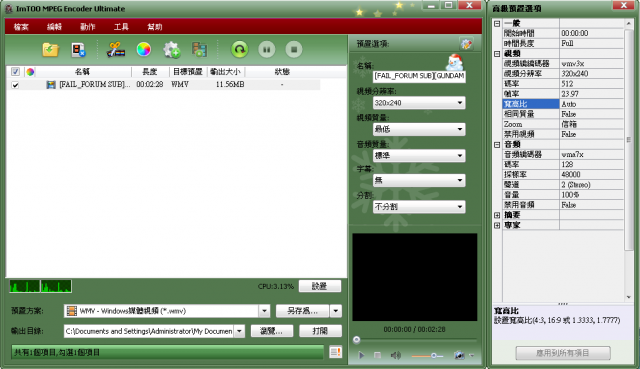Open the output directory path dropdown

click(x=240, y=331)
